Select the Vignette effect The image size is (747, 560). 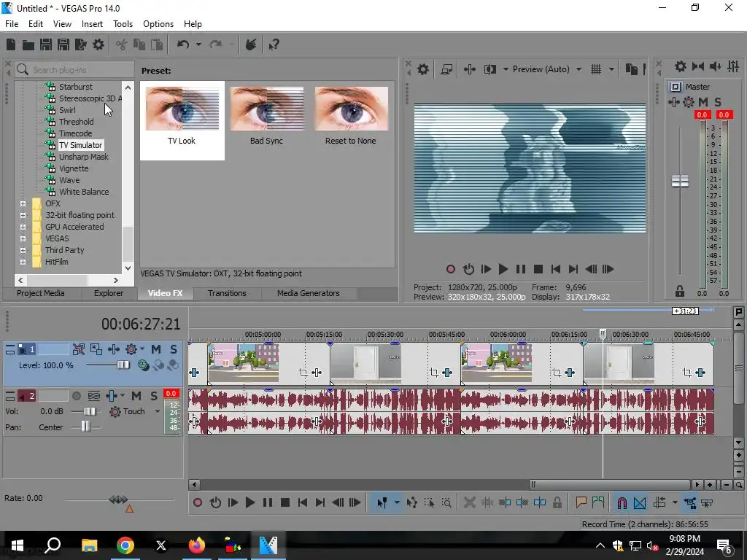tap(74, 168)
